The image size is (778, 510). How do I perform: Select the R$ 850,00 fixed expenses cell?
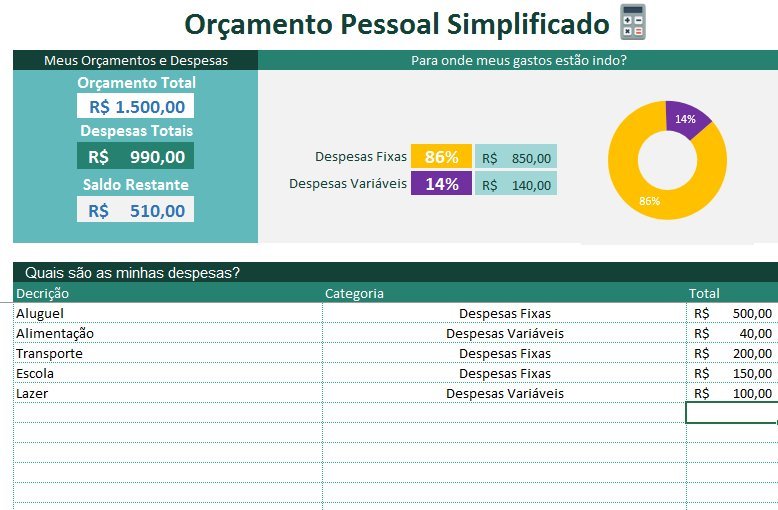[516, 157]
